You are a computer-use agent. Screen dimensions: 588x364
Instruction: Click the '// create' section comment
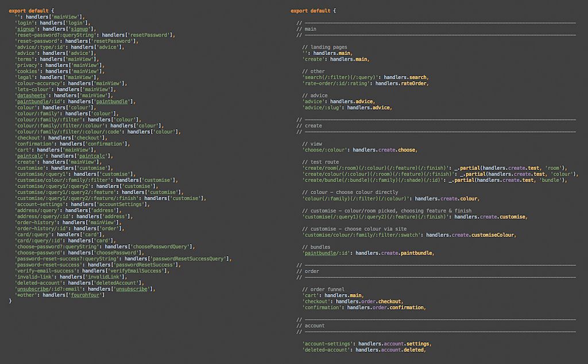coord(309,126)
